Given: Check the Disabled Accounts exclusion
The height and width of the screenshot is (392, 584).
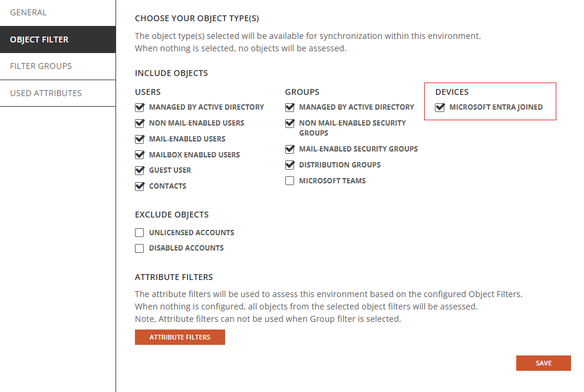Looking at the screenshot, I should 140,248.
